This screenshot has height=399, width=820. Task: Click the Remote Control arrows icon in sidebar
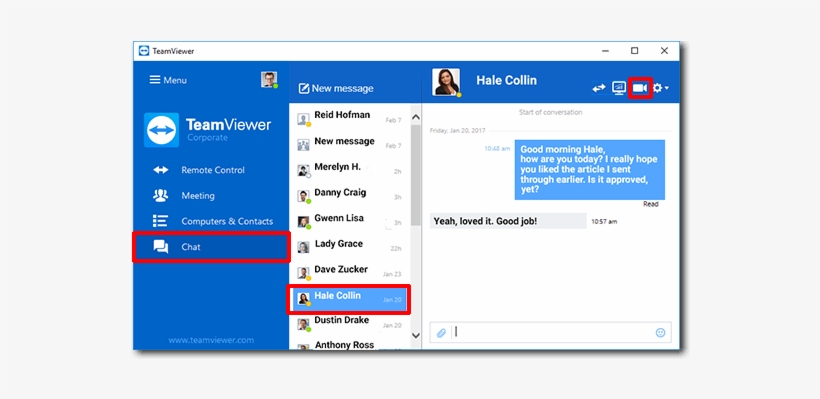(161, 170)
